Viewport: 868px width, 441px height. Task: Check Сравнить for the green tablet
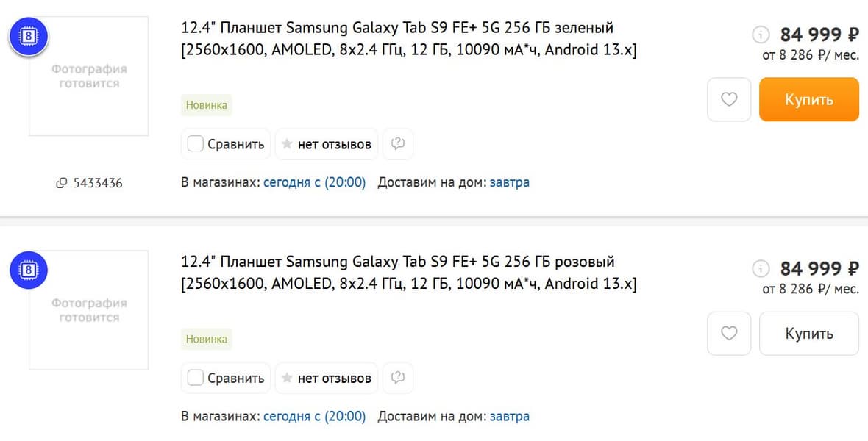tap(196, 144)
